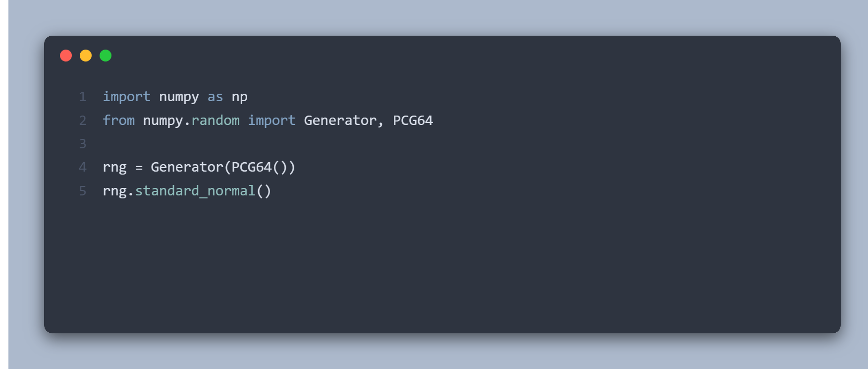Click the 'as' keyword

click(215, 97)
